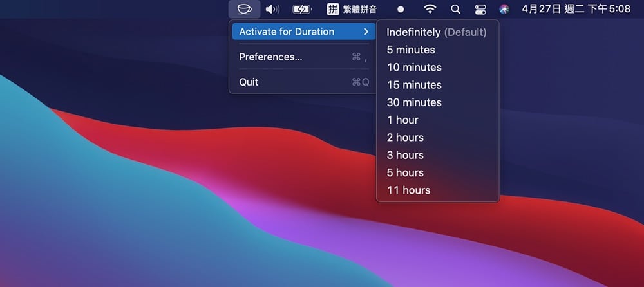The image size is (644, 287).
Task: Choose Quit from the menu
Action: [303, 82]
